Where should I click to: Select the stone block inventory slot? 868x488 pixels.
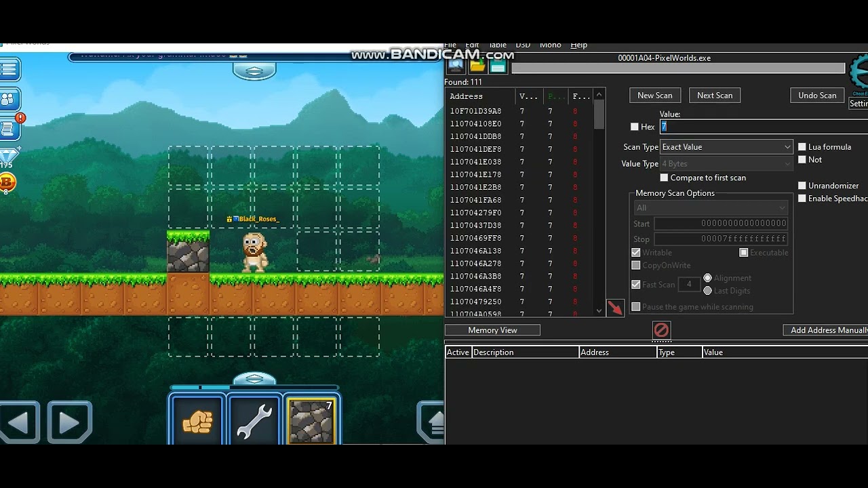point(311,421)
